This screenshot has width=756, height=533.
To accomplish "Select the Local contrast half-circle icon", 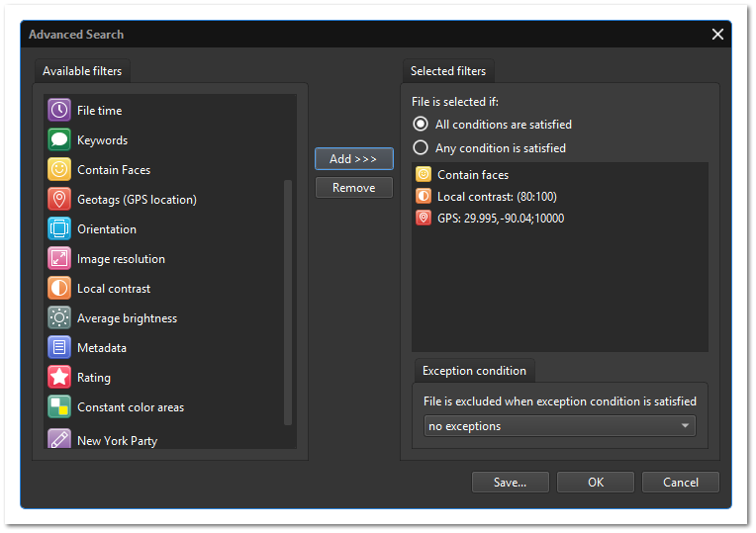I will (x=59, y=289).
